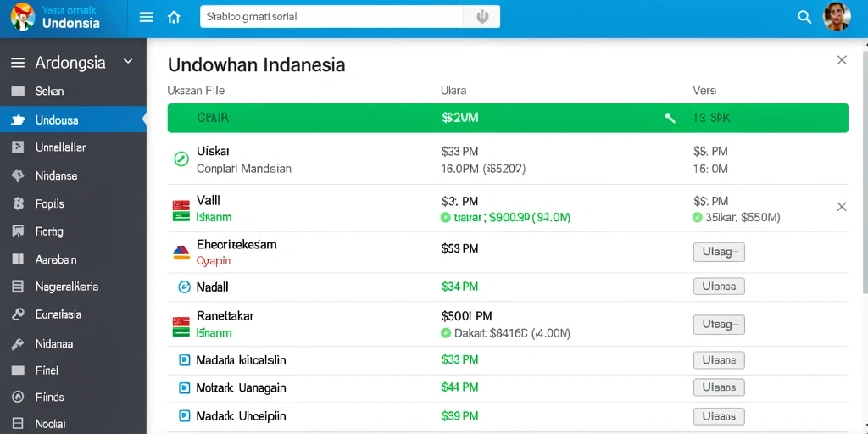Expand the Ardongsia dropdown chevron
Image resolution: width=868 pixels, height=434 pixels.
[128, 61]
